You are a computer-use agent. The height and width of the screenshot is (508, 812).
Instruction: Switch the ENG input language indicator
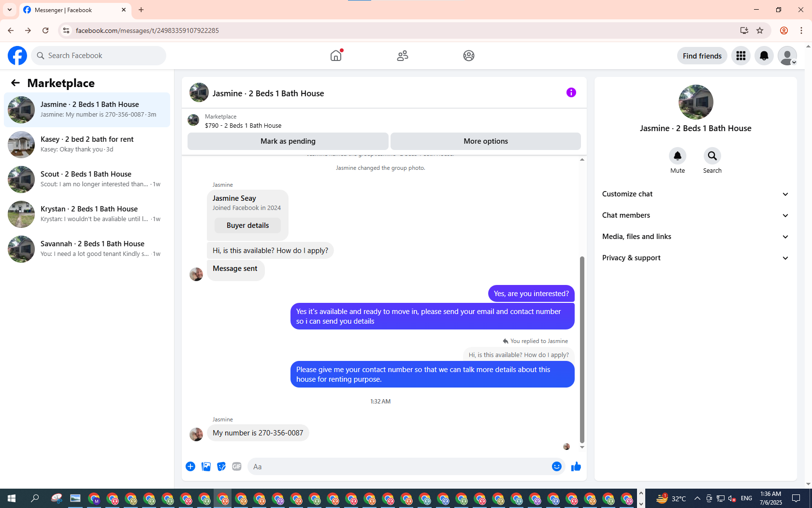pos(746,498)
